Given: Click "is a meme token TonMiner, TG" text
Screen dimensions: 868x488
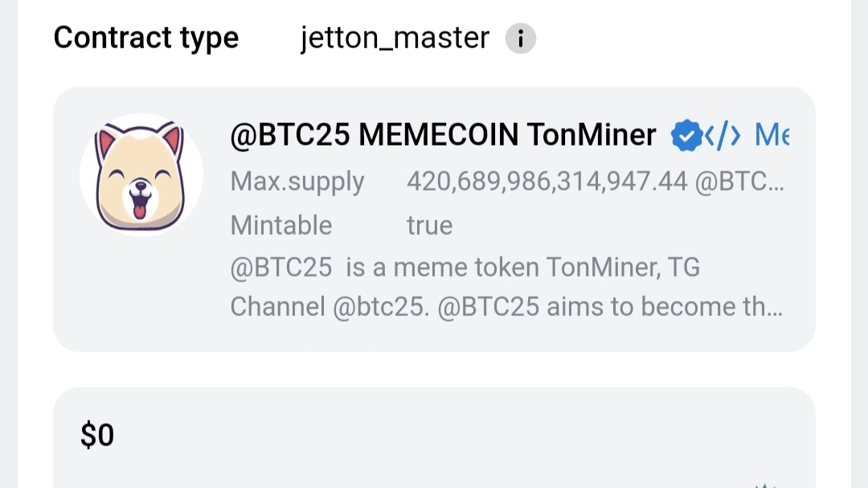Looking at the screenshot, I should (523, 268).
